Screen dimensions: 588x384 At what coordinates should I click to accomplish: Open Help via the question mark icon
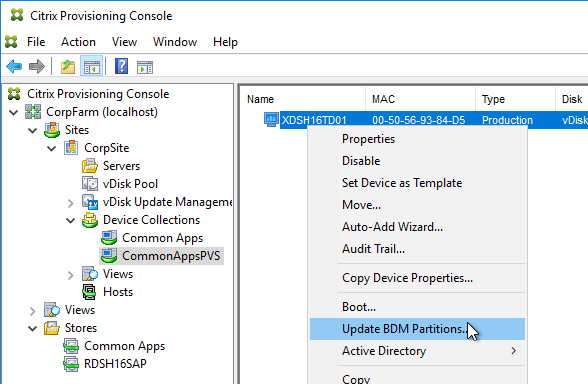[x=121, y=67]
